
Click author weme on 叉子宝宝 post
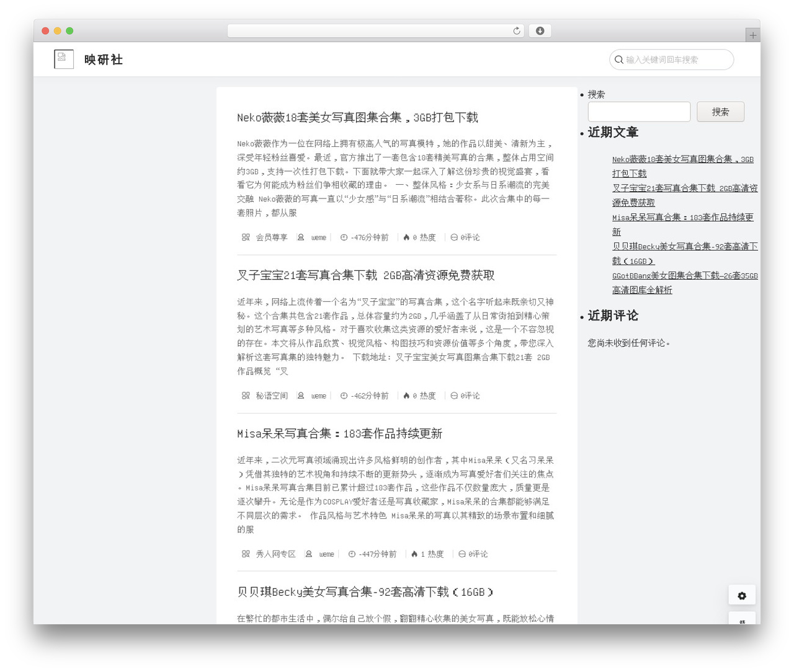click(319, 396)
